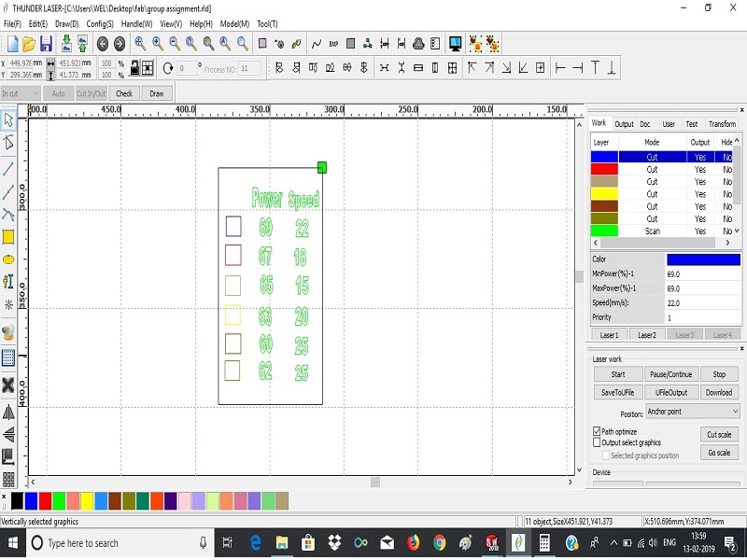Open the File menu
The height and width of the screenshot is (560, 747).
coord(12,24)
